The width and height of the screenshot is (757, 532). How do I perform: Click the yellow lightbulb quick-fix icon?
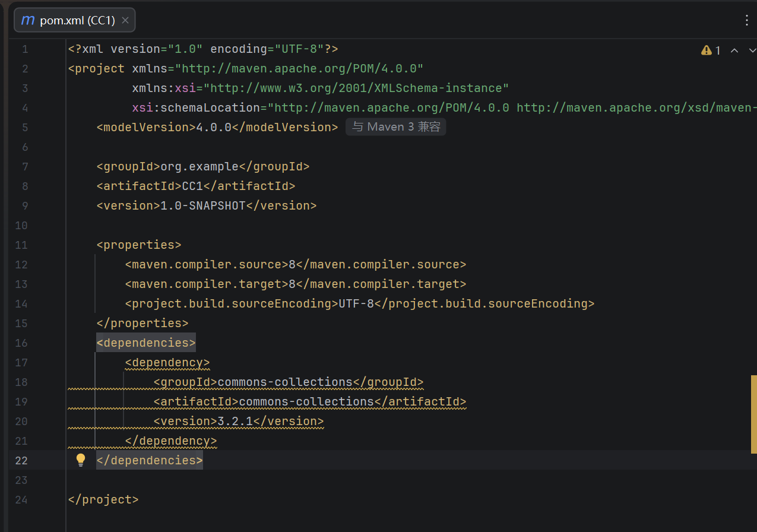click(x=81, y=460)
